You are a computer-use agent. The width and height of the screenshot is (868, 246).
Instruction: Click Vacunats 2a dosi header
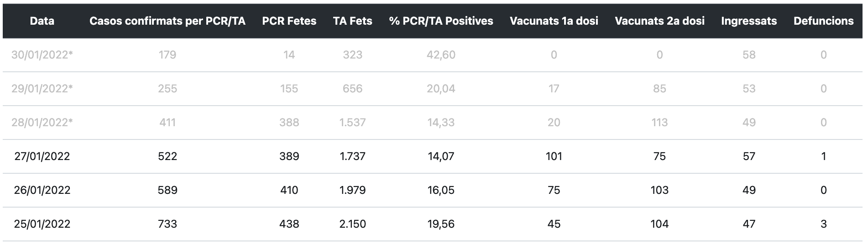pos(659,21)
